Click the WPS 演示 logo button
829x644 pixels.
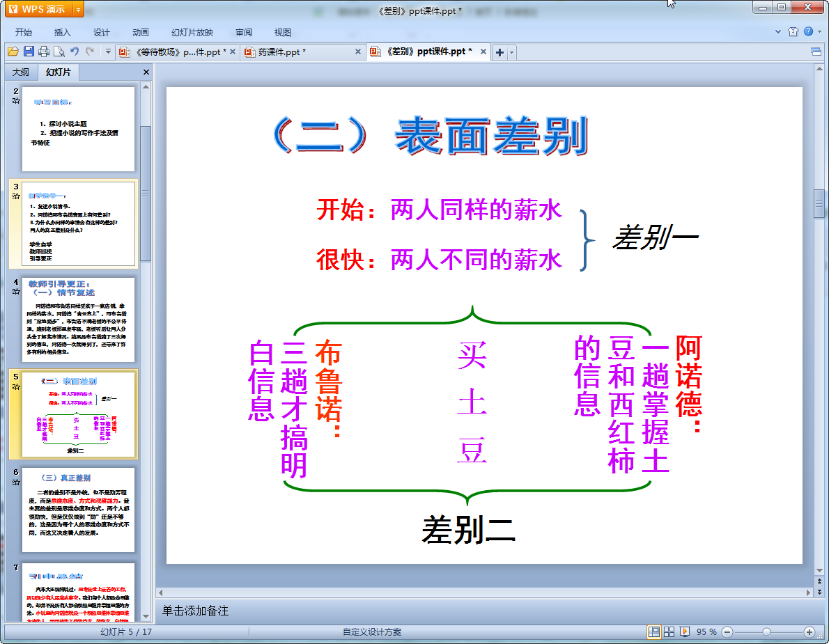point(39,10)
